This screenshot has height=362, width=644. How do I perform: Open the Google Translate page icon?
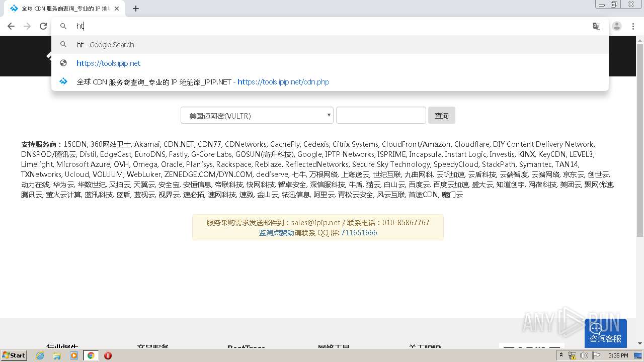[x=597, y=26]
